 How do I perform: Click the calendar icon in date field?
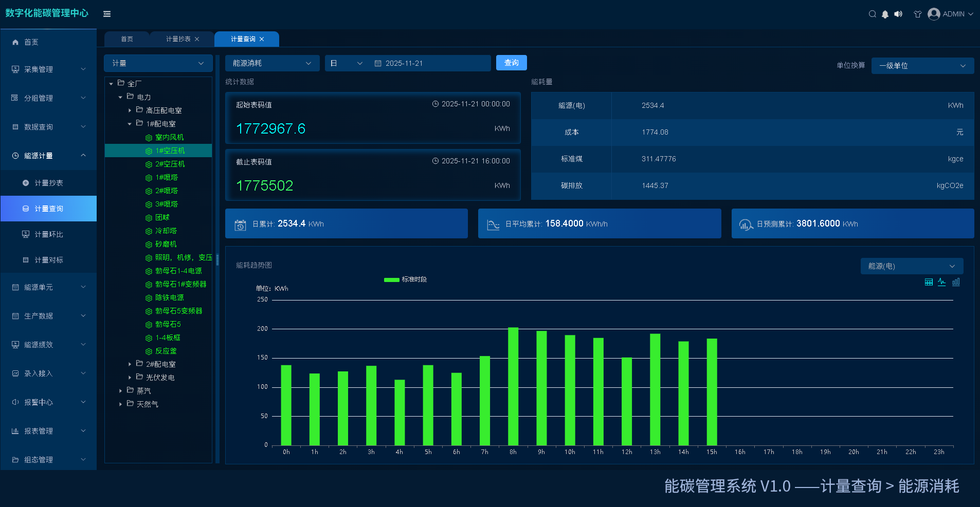point(378,63)
